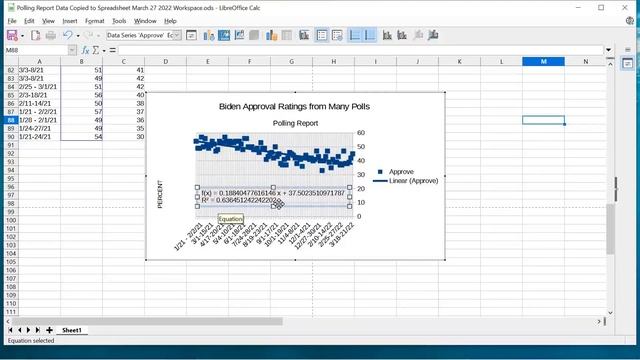Click the Chart Area format icon

(224, 36)
